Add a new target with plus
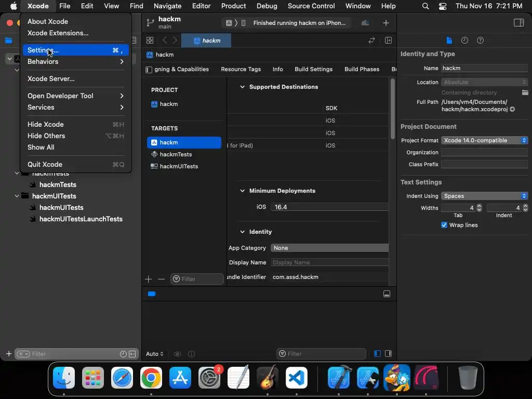 (148, 279)
